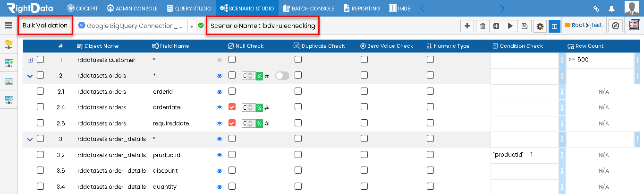Click the notification bell icon
The width and height of the screenshot is (644, 194).
click(612, 9)
